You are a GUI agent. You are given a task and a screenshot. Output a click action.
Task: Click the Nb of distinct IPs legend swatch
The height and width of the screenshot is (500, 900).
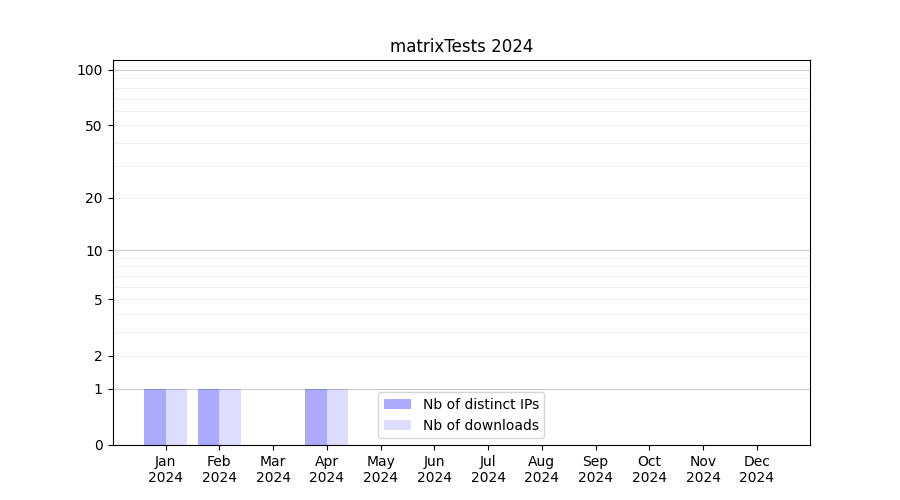397,404
